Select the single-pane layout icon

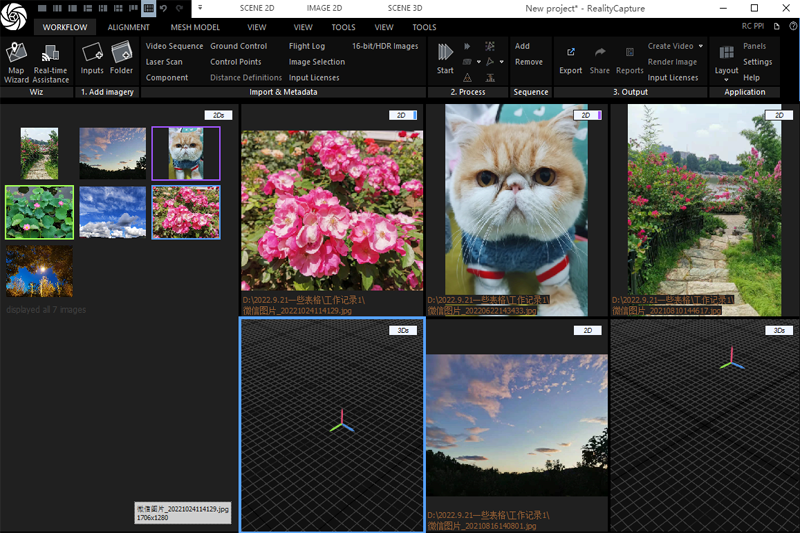click(x=42, y=8)
